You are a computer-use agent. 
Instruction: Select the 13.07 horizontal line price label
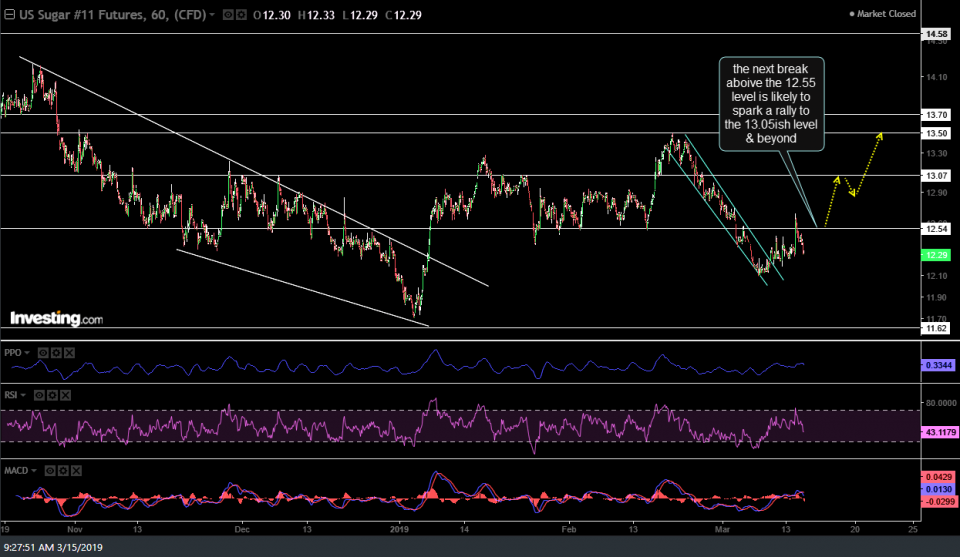point(936,176)
